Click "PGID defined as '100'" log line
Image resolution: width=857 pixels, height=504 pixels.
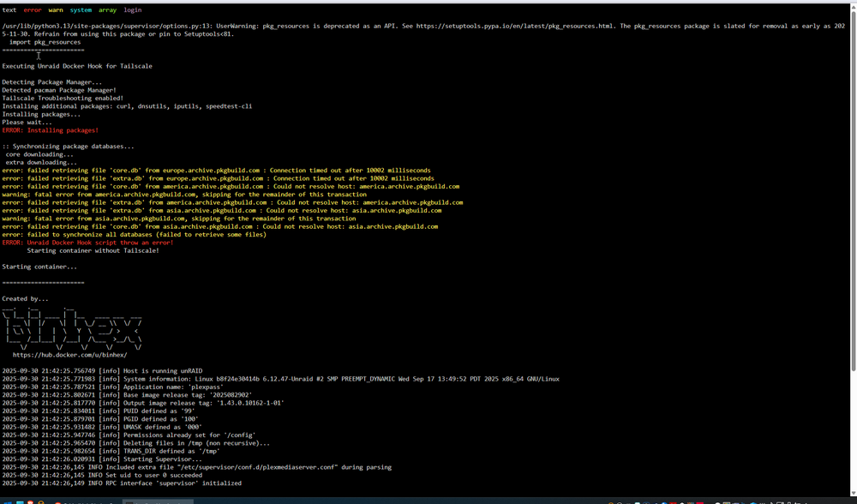[x=100, y=419]
